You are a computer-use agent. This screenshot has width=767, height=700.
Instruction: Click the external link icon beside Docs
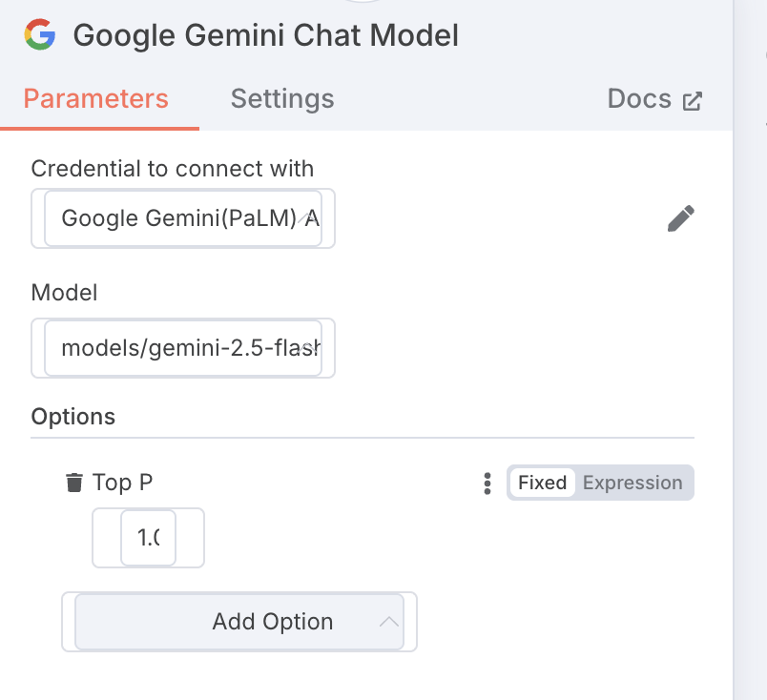pyautogui.click(x=693, y=100)
